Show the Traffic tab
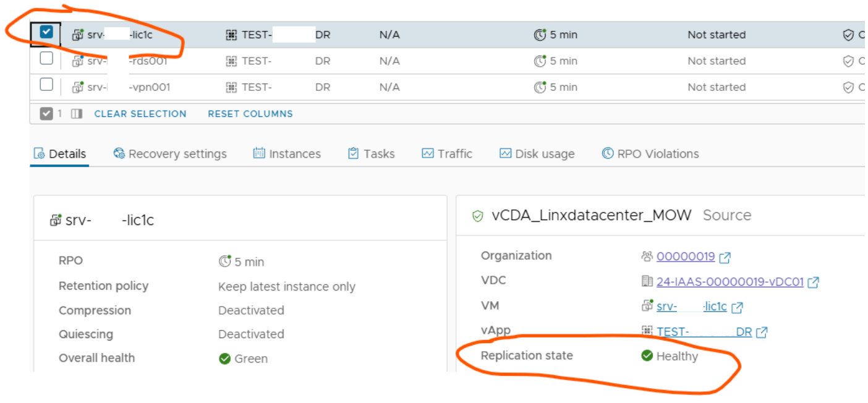Image resolution: width=868 pixels, height=403 pixels. (x=447, y=154)
